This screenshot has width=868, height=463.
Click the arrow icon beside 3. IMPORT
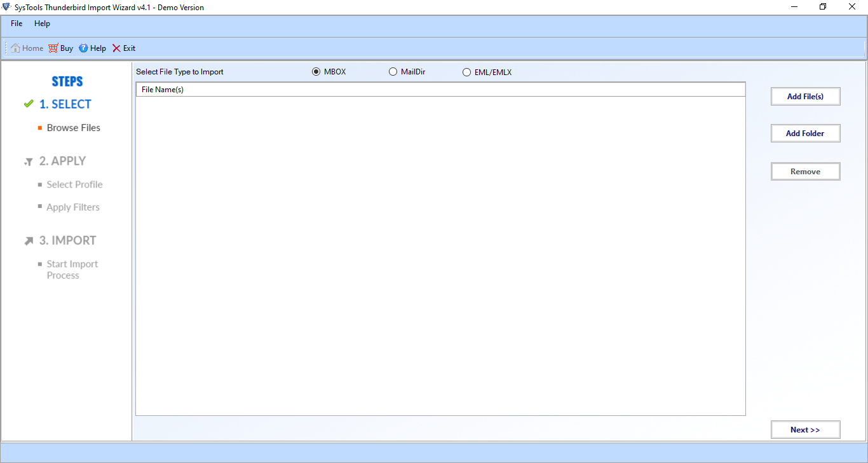(x=29, y=241)
